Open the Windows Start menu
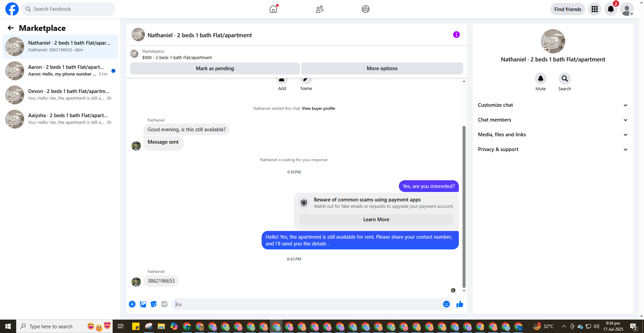Image resolution: width=644 pixels, height=333 pixels. 8,326
